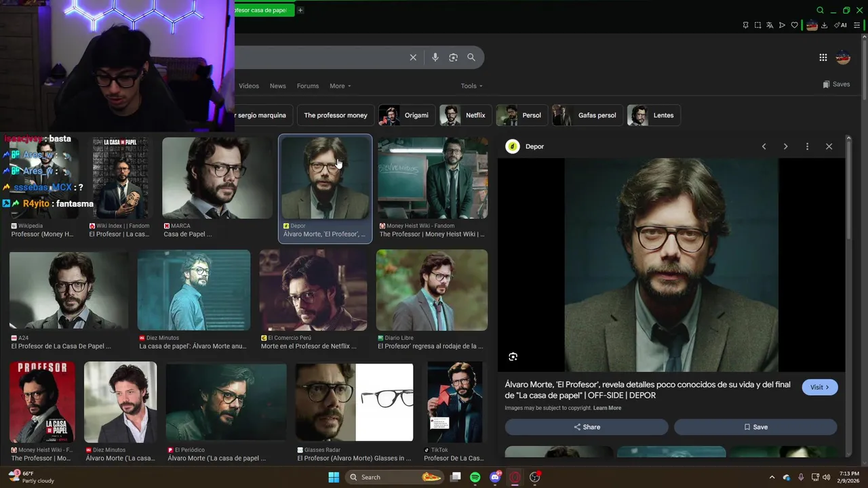The width and height of the screenshot is (868, 488).
Task: Open the copyright 'Learn More' link
Action: 607,408
